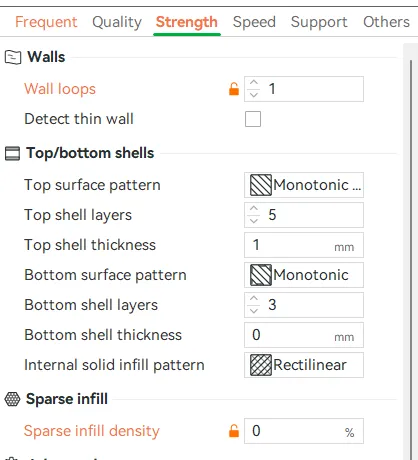Increase Bottom shell layers with up arrow
The width and height of the screenshot is (418, 460).
254,298
